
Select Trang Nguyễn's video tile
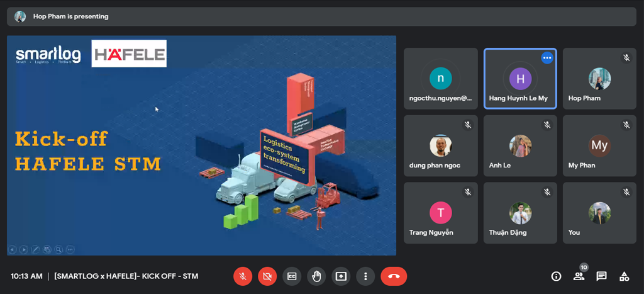440,213
